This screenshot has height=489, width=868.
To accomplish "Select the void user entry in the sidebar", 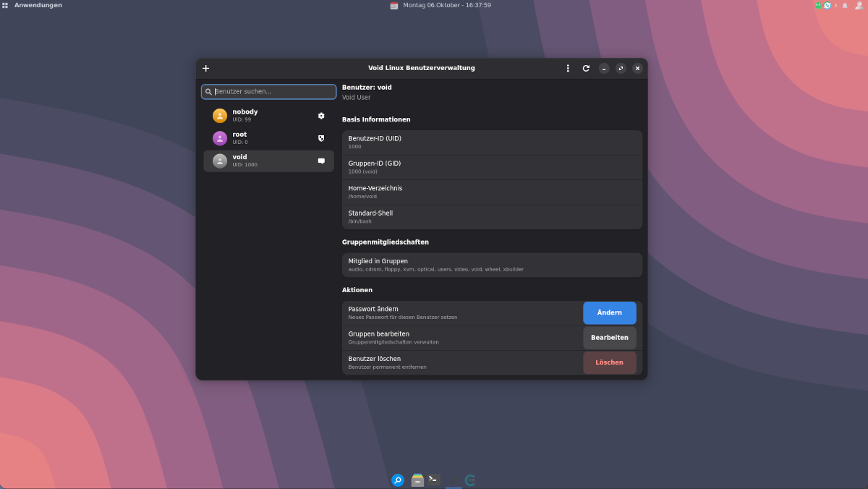I will coord(268,161).
